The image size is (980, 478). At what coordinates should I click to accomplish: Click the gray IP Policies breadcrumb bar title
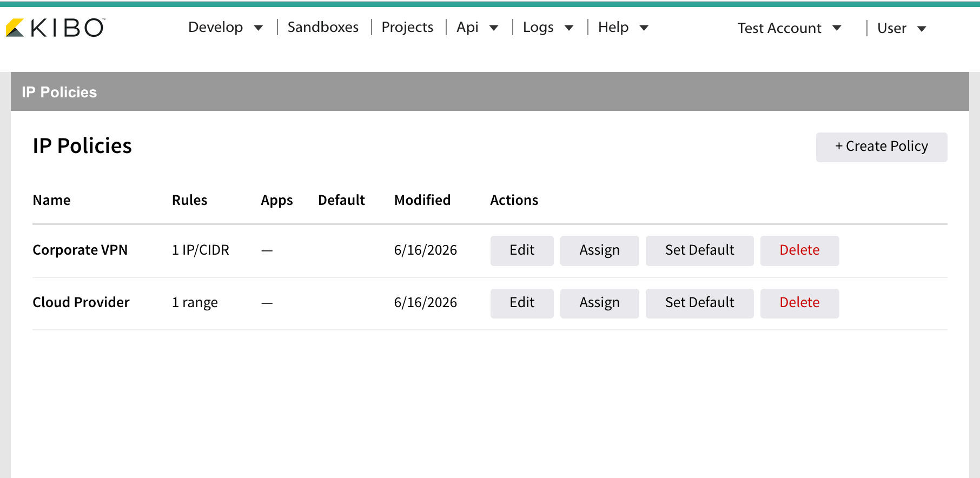coord(59,92)
